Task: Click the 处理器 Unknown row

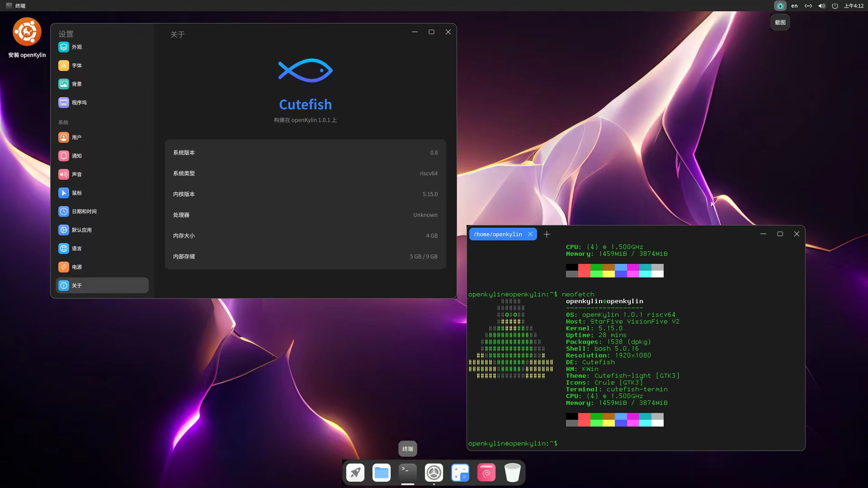Action: [306, 215]
